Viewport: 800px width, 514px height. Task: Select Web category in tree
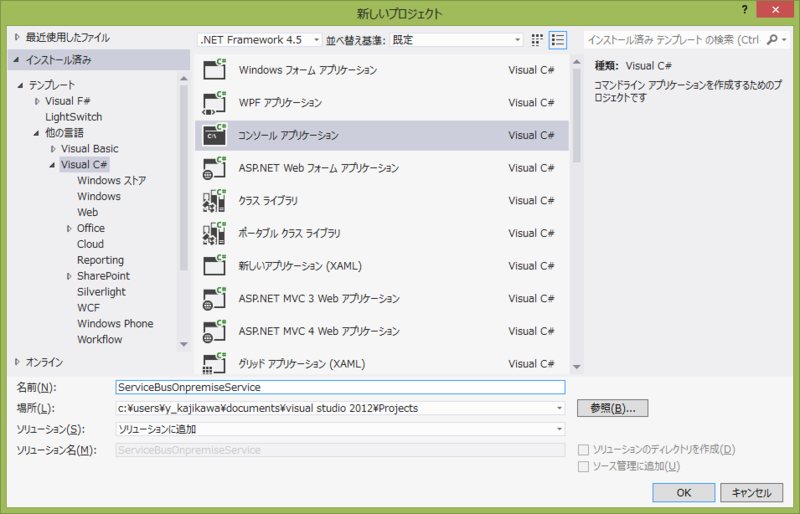(87, 212)
